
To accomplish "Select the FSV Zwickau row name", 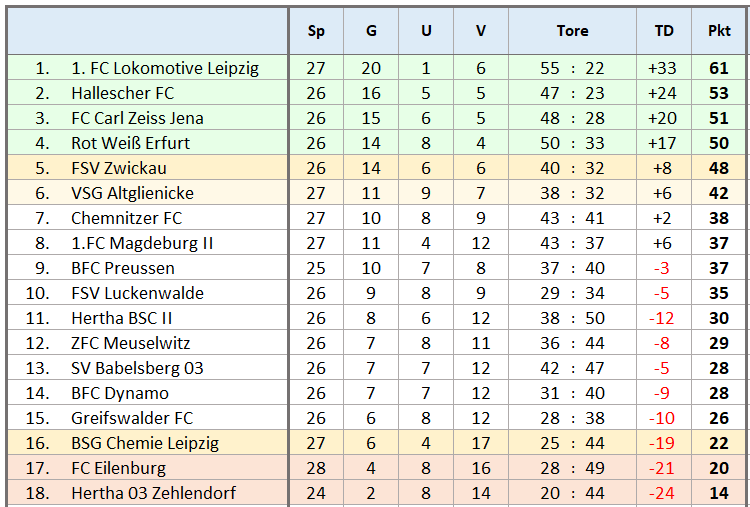I will (119, 168).
